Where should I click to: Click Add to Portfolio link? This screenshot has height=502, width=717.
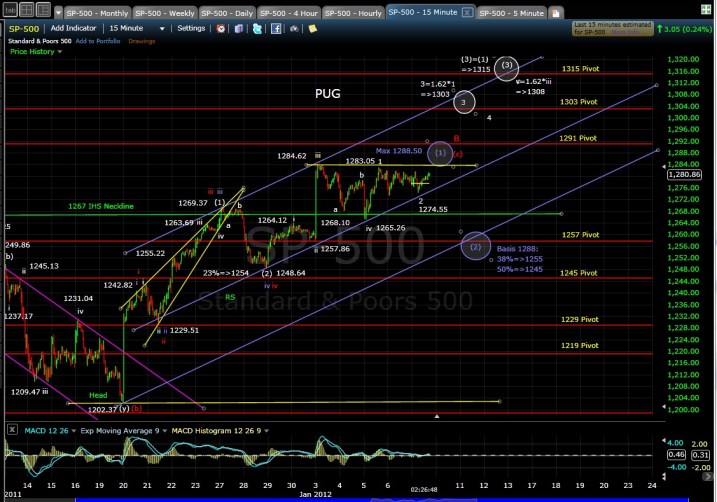[x=98, y=41]
